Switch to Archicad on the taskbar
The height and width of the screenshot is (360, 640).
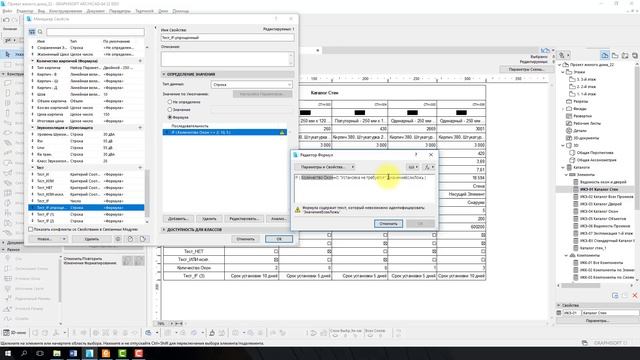point(89,353)
